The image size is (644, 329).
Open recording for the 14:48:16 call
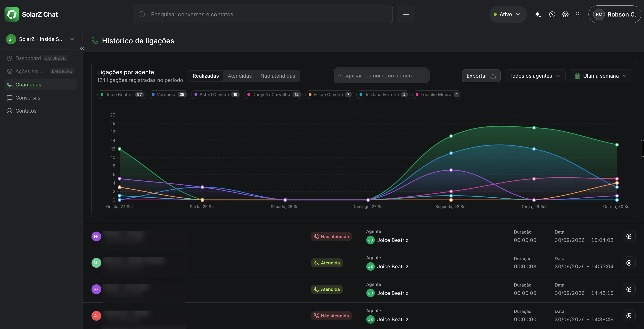[629, 290]
